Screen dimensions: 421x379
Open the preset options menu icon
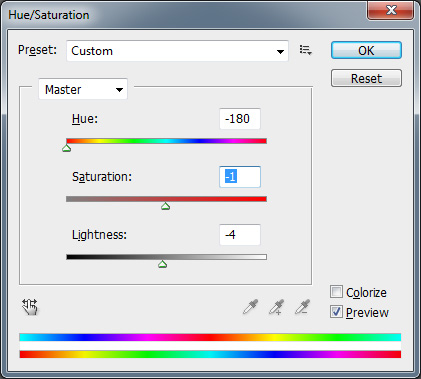tap(305, 50)
